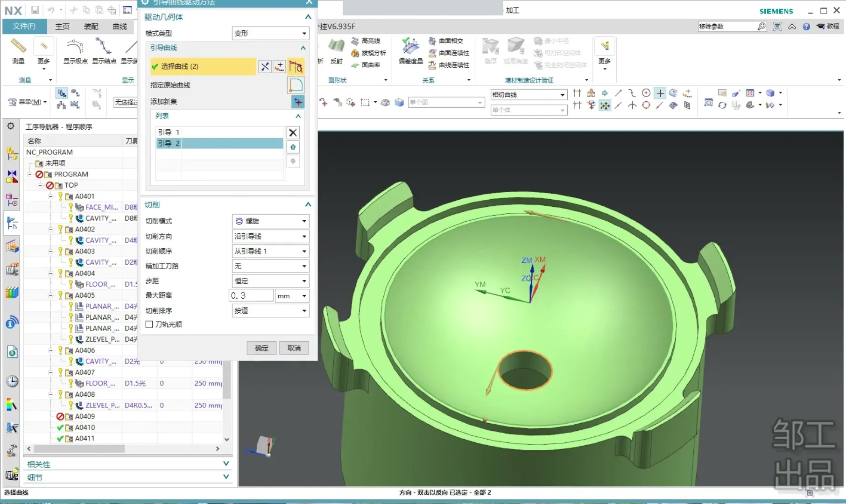
Task: Enable the 刀轨光顺 checkbox
Action: pos(149,324)
